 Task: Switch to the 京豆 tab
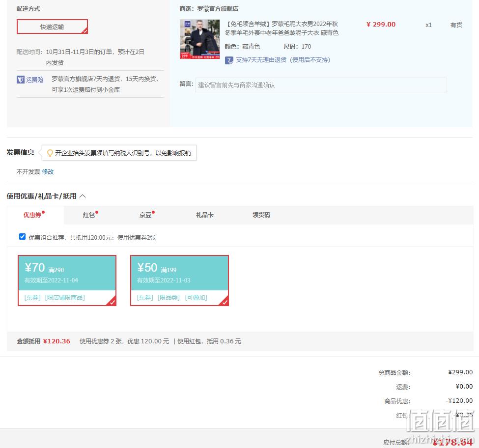145,215
